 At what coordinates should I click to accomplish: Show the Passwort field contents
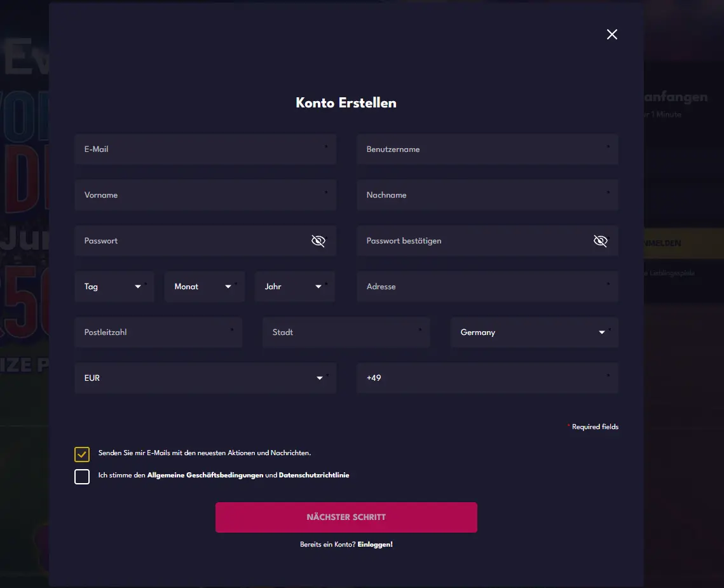pyautogui.click(x=318, y=241)
